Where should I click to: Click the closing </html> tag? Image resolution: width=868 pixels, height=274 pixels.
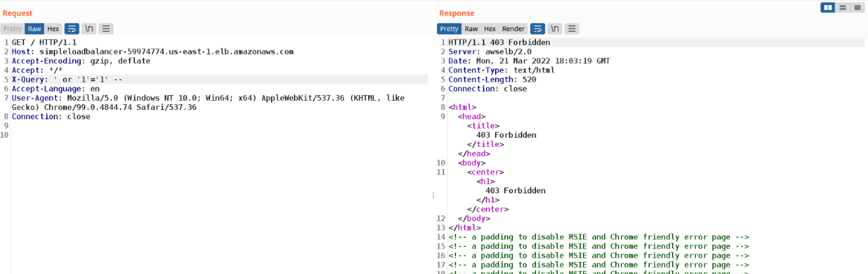[x=465, y=227]
